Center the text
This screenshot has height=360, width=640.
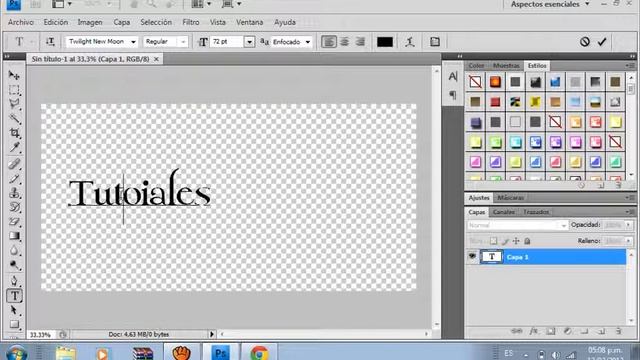pos(345,42)
